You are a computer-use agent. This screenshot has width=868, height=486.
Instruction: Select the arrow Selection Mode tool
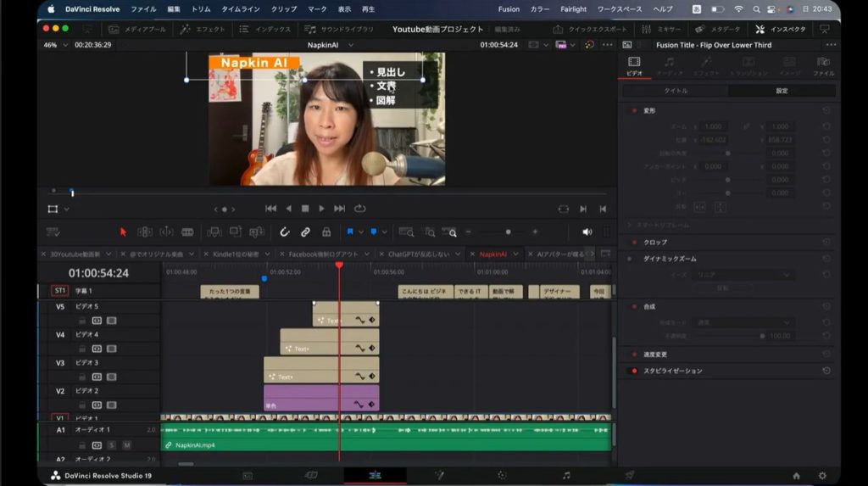[123, 232]
